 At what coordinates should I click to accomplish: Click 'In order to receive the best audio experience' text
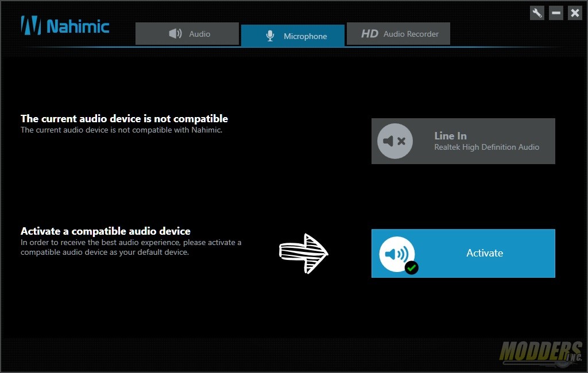(131, 247)
